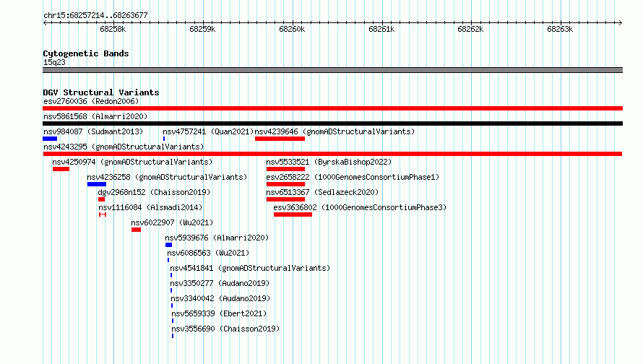The height and width of the screenshot is (364, 643).
Task: Click the black bar for nsv5861568
Action: click(x=332, y=123)
